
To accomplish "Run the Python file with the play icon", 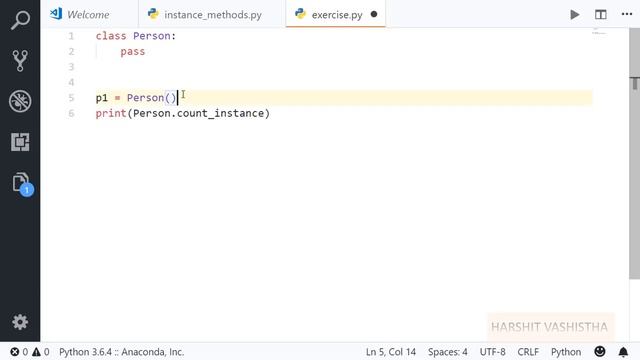I will pyautogui.click(x=575, y=15).
